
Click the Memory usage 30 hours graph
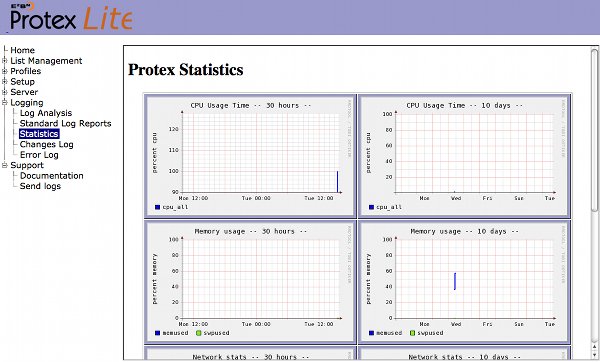[x=251, y=282]
